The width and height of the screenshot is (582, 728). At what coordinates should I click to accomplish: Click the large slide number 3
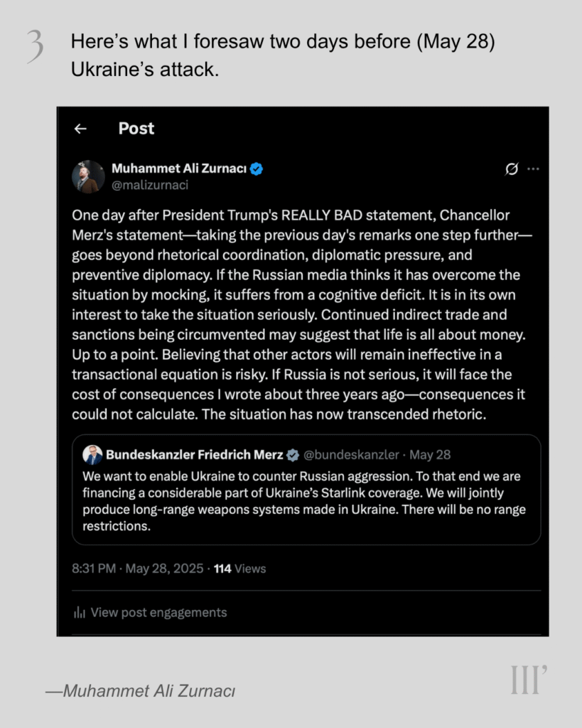coord(34,47)
